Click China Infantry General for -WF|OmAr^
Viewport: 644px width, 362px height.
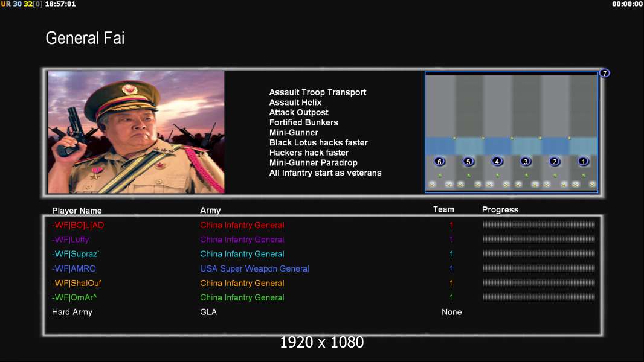click(242, 297)
